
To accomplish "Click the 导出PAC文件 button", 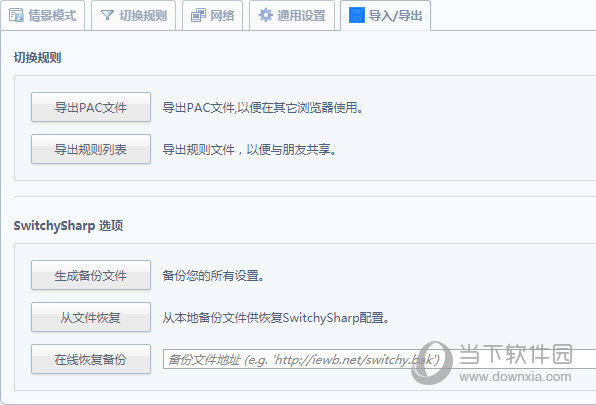I will point(91,107).
